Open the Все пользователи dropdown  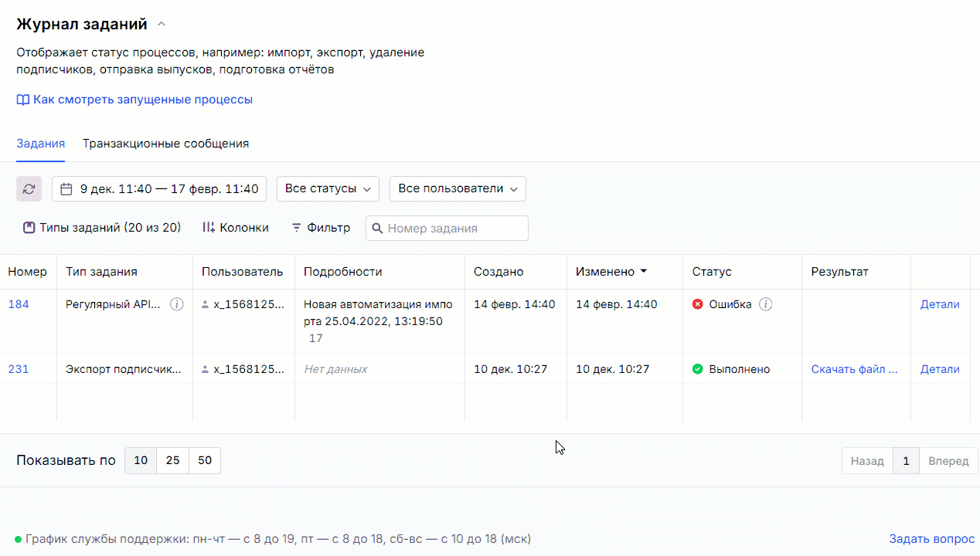tap(457, 188)
